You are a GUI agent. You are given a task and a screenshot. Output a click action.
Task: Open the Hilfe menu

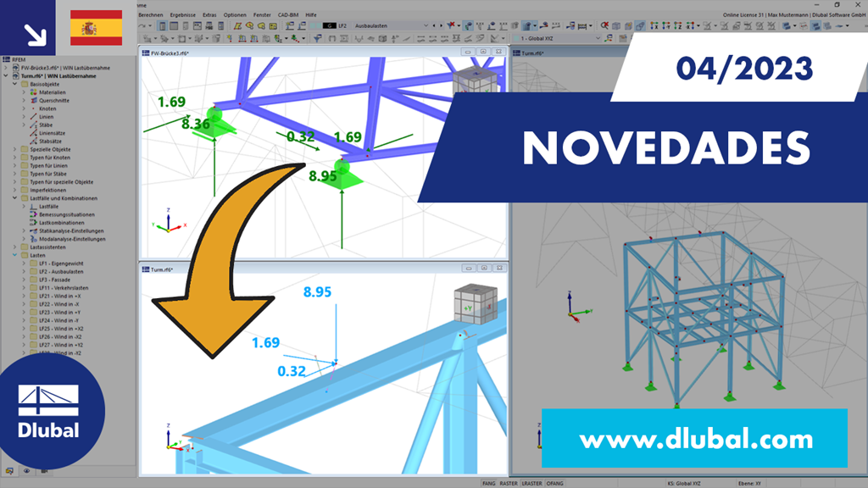click(x=311, y=15)
